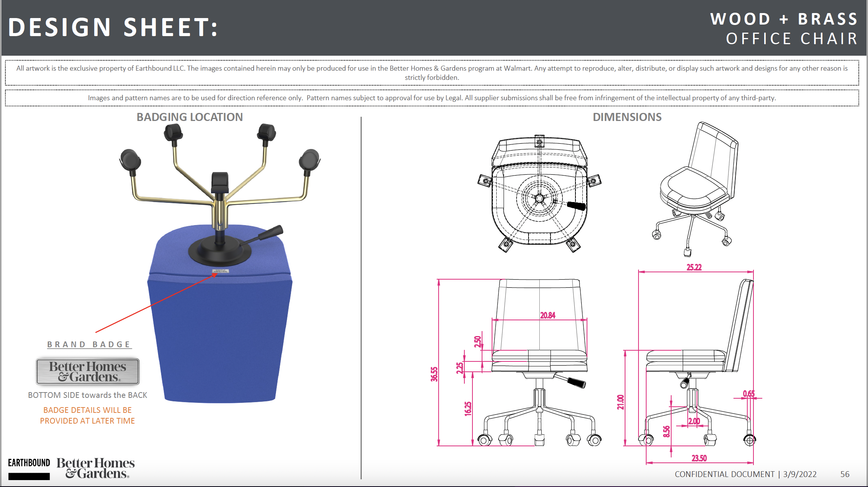The image size is (868, 487).
Task: Click the OFFICE CHAIR heading
Action: click(792, 39)
